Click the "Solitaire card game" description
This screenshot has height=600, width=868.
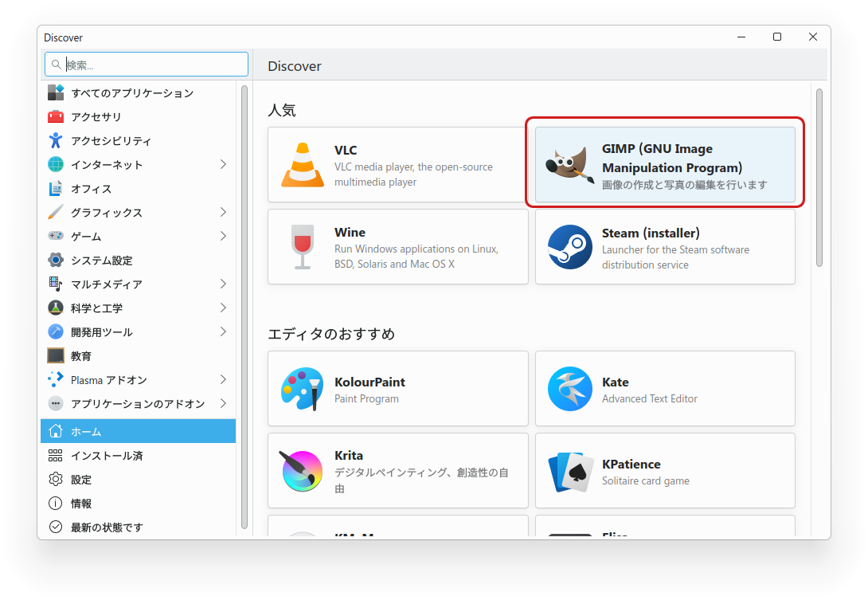pyautogui.click(x=646, y=481)
